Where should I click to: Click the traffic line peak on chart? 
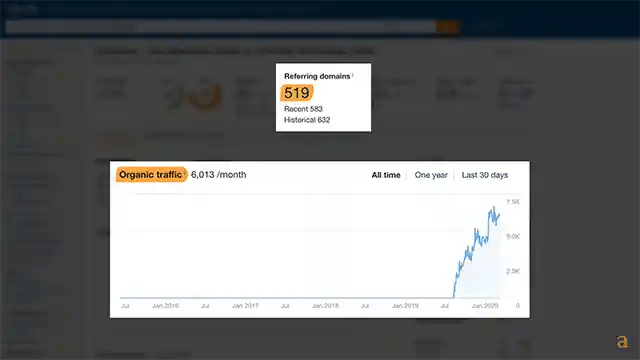(x=494, y=208)
